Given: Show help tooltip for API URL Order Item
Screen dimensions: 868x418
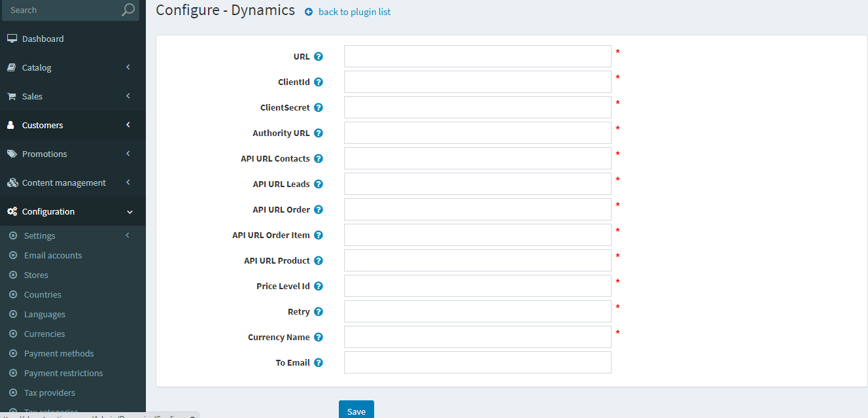Looking at the screenshot, I should click(319, 235).
